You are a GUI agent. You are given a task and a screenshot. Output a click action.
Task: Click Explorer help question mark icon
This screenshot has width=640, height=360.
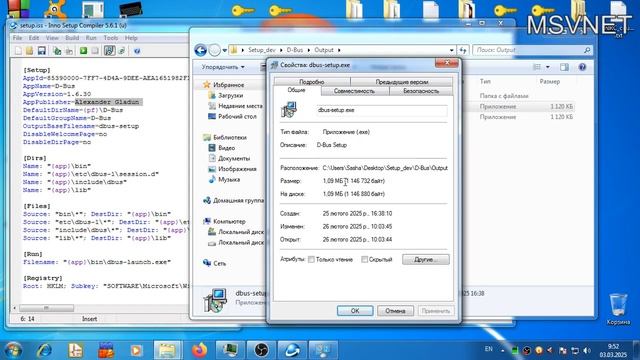click(x=582, y=67)
